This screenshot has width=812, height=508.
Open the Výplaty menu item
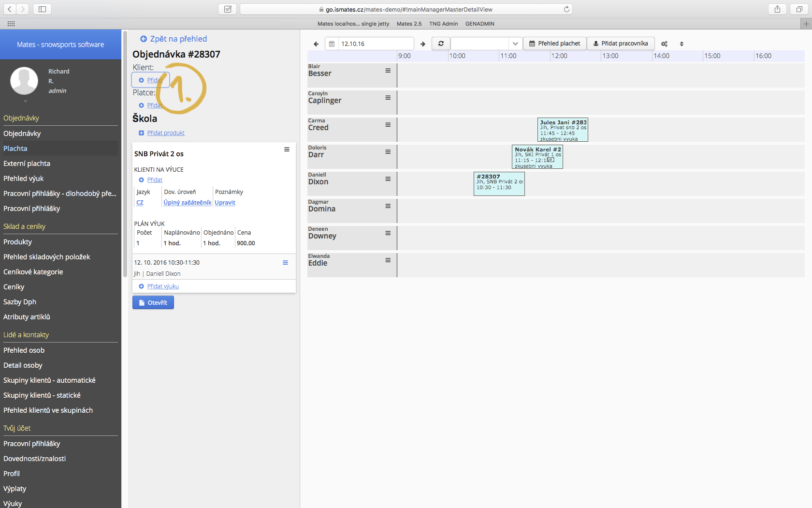[14, 489]
